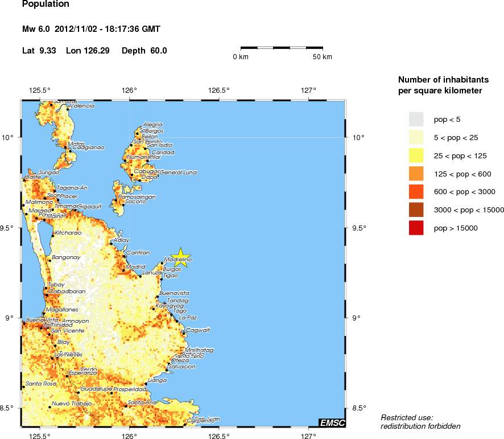The width and height of the screenshot is (504, 439).
Task: Click the 'Restricted use' notice text
Action: [407, 417]
